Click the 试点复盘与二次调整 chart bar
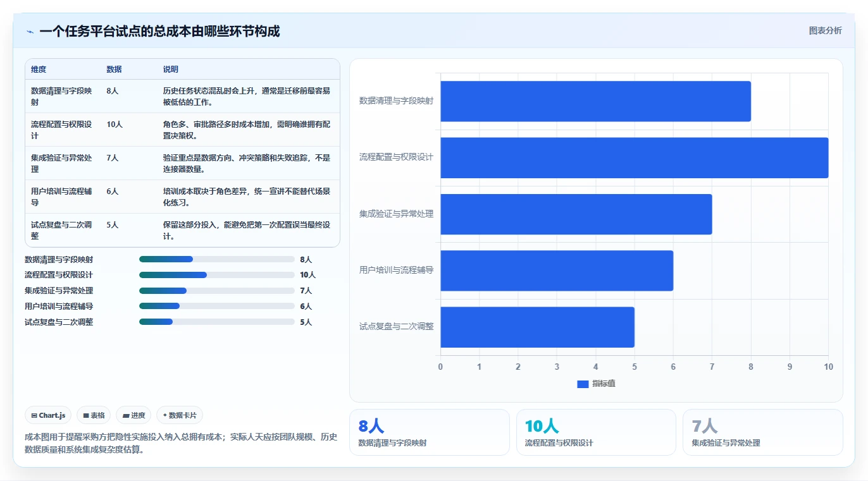The height and width of the screenshot is (481, 868). click(538, 327)
